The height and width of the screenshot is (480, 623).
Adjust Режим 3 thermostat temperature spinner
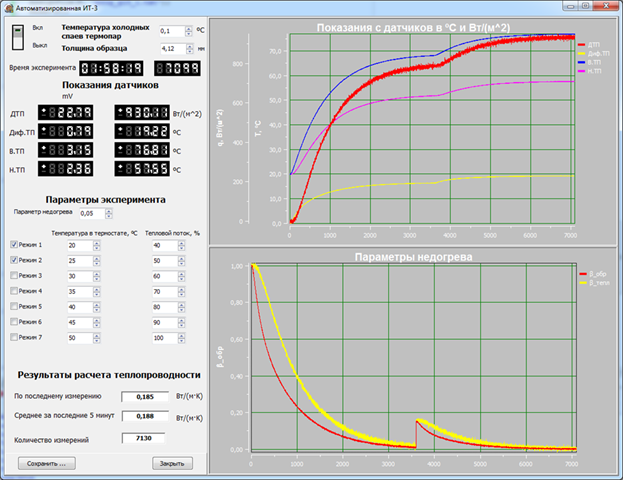coord(97,277)
